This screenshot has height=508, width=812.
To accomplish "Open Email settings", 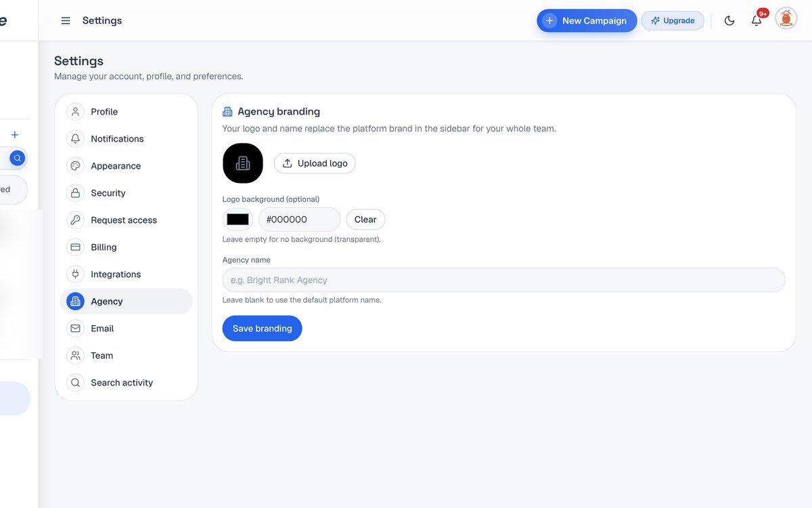I will click(127, 329).
